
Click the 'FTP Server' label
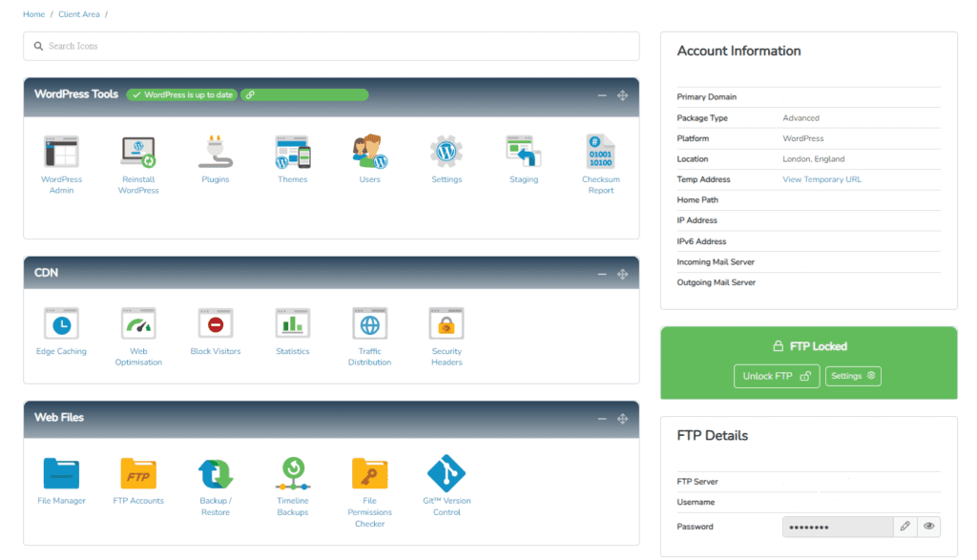pos(697,482)
